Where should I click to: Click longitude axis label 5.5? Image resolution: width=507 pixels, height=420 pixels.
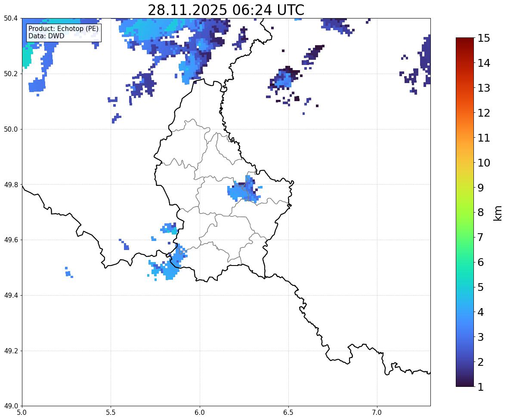point(111,413)
